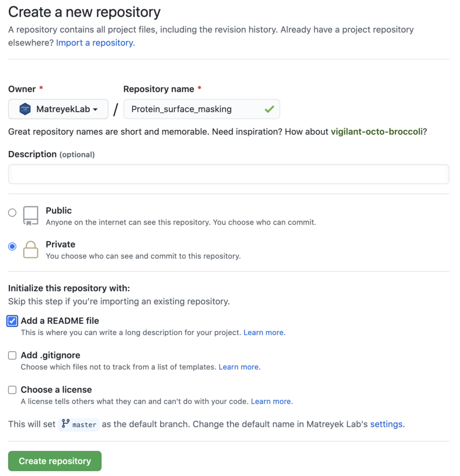The height and width of the screenshot is (476, 460).
Task: Enable the Add .gitignore checkbox
Action: click(12, 355)
